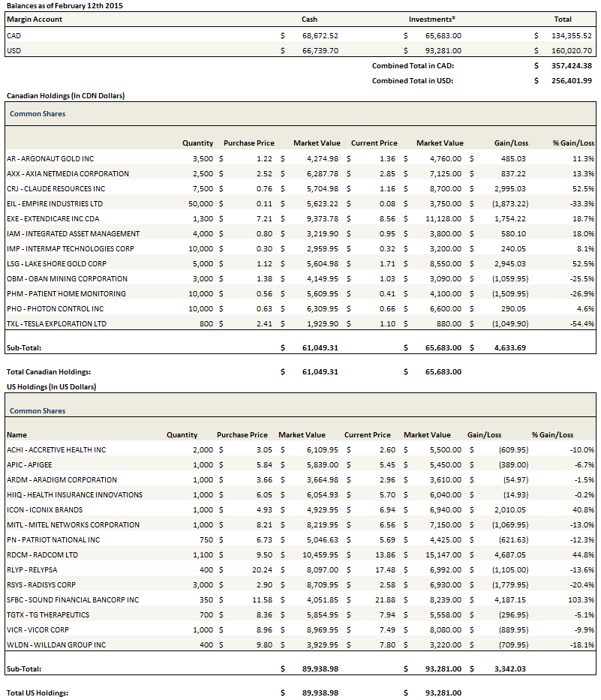Click the Total US Holdings label
This screenshot has width=601, height=700.
(38, 692)
